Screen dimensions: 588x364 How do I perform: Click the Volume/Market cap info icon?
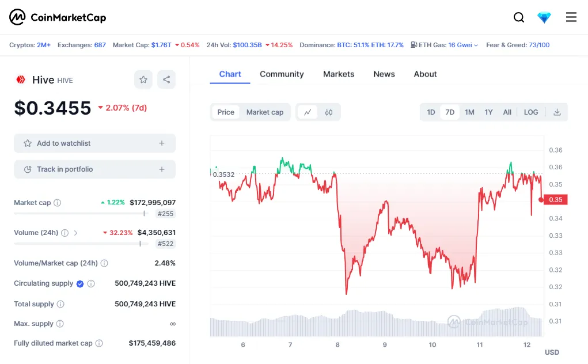pyautogui.click(x=104, y=263)
